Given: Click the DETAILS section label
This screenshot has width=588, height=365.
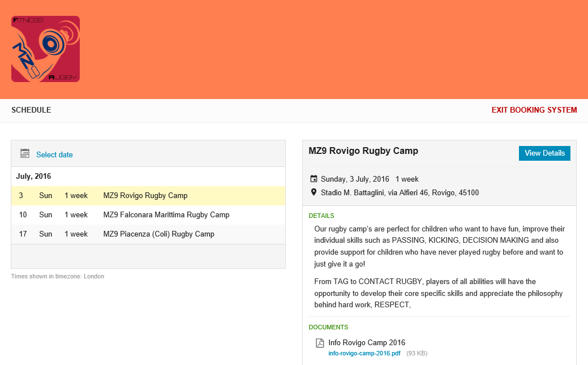Looking at the screenshot, I should point(321,216).
